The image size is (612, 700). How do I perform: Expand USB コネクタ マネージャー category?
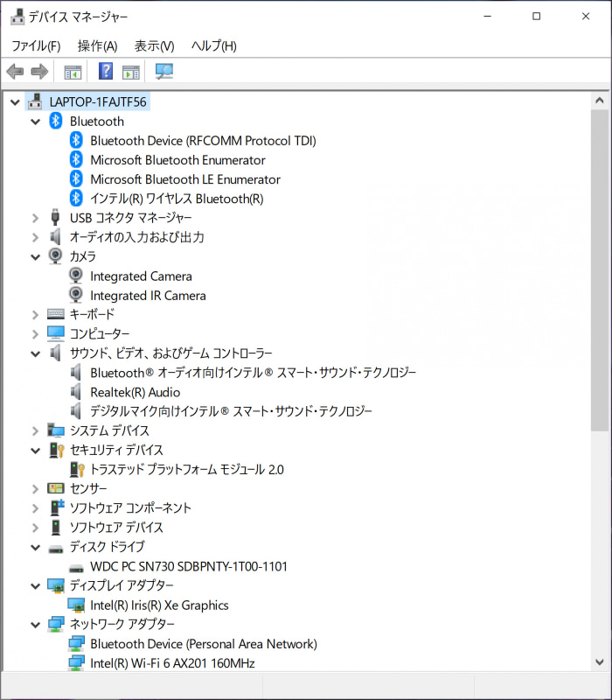(35, 218)
